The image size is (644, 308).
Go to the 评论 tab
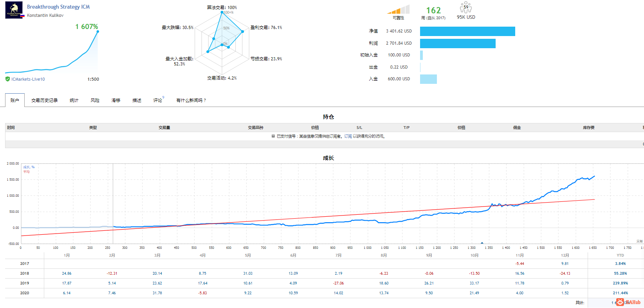[x=158, y=100]
